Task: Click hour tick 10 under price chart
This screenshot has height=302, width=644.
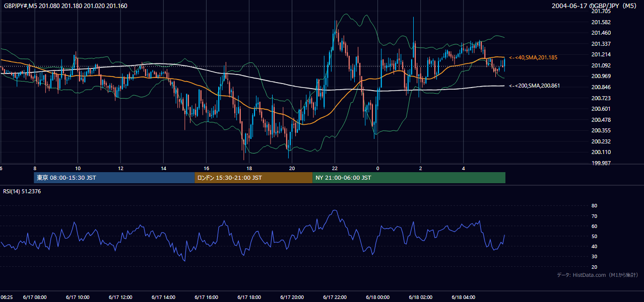Action: tap(78, 168)
